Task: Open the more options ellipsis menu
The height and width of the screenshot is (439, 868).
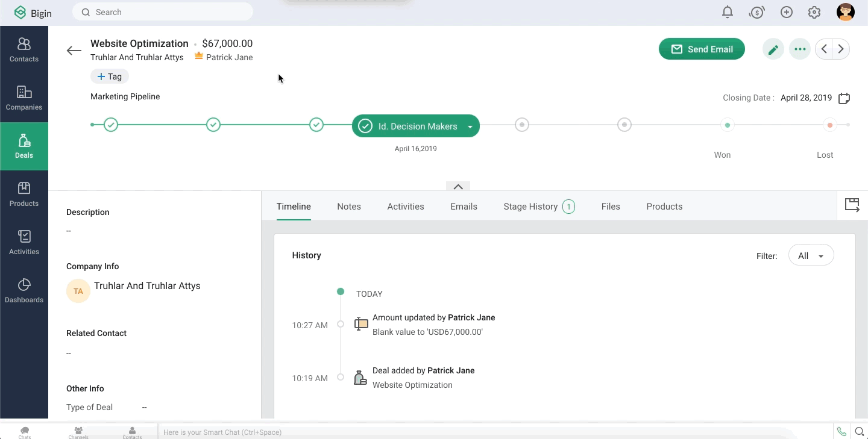Action: (x=800, y=49)
